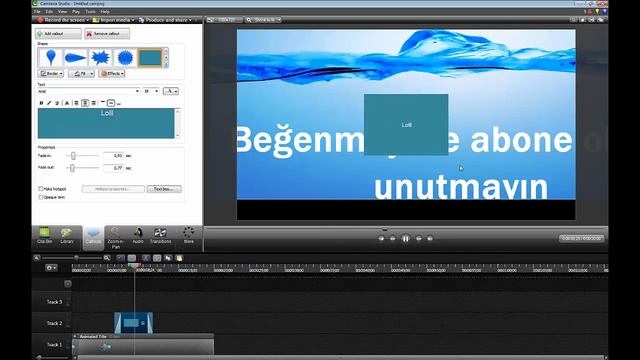
Task: Open the Help menu
Action: (105, 12)
